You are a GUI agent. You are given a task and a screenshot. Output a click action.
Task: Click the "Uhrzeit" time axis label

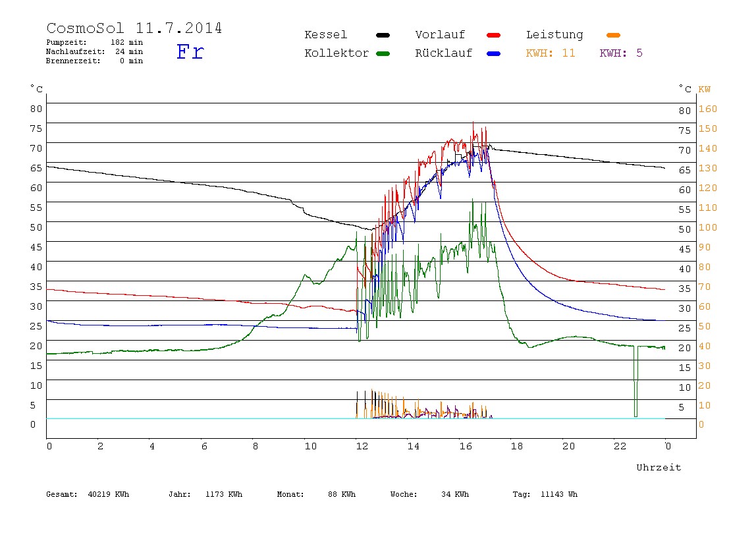(x=659, y=467)
